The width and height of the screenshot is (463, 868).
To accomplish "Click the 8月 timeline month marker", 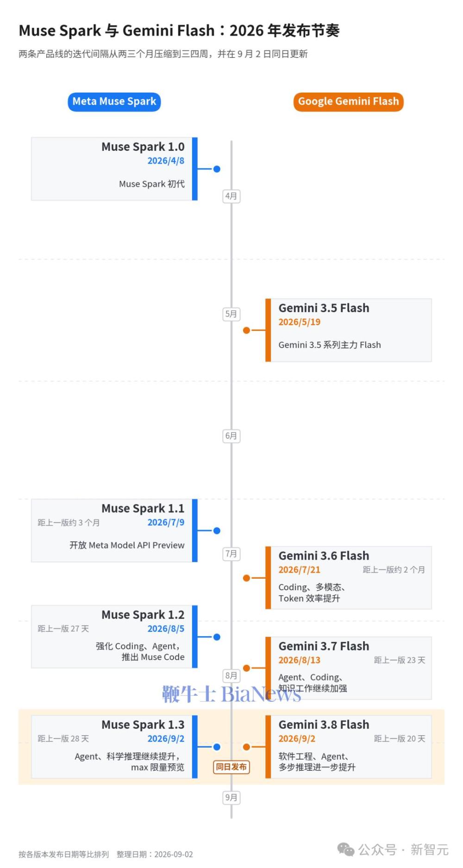I will point(231,675).
